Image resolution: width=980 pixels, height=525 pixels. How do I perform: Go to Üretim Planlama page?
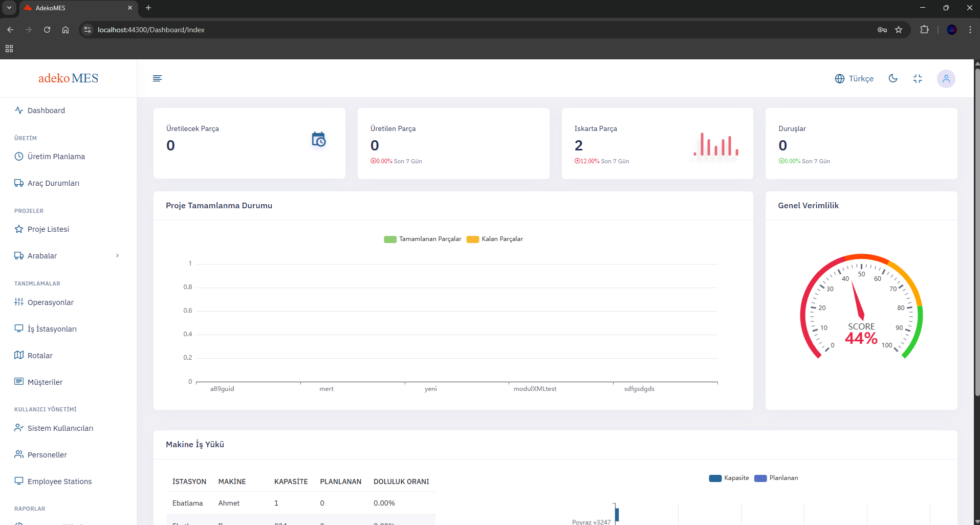coord(56,157)
